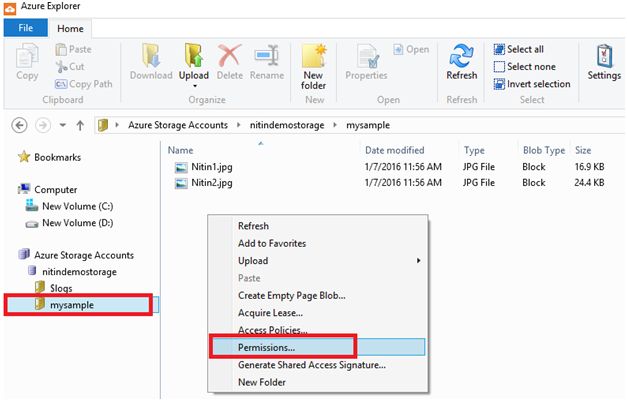Select Computer in the tree
The width and height of the screenshot is (627, 401).
(x=48, y=190)
